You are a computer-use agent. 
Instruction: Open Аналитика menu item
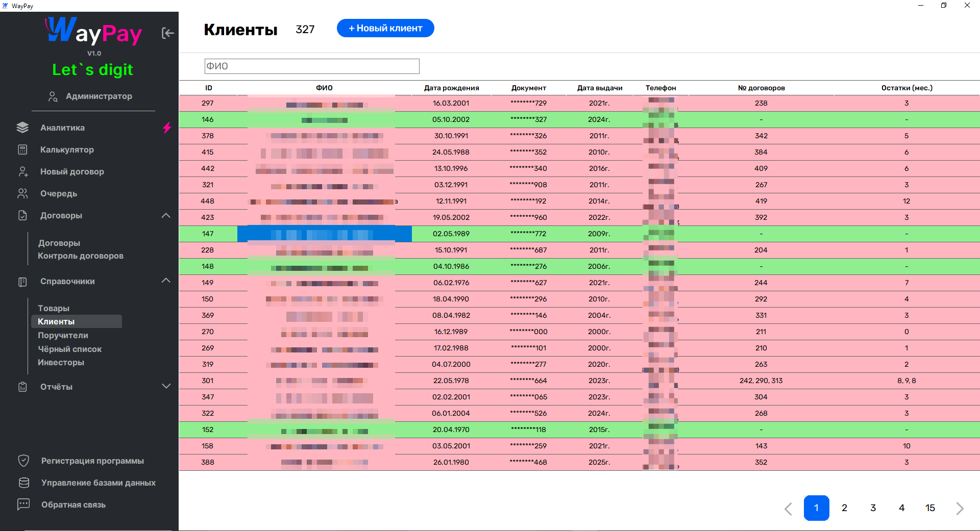62,128
